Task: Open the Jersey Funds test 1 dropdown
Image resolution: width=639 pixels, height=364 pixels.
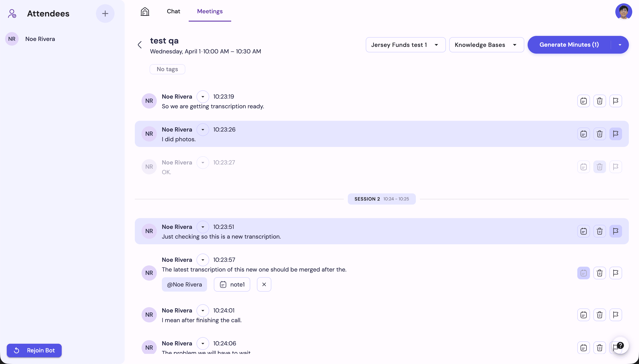Action: (405, 45)
